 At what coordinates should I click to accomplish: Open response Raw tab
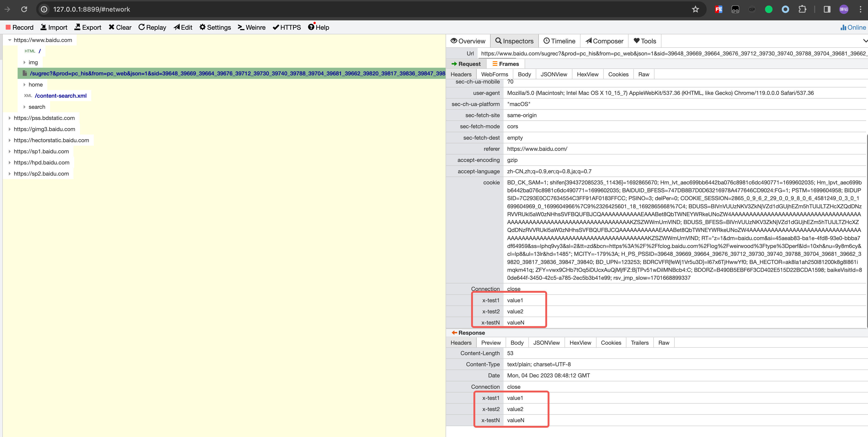click(x=664, y=343)
